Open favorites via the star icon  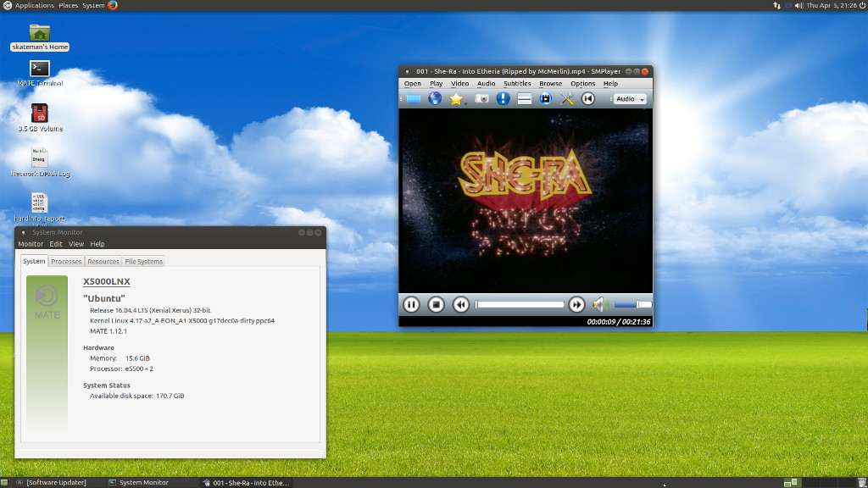455,98
